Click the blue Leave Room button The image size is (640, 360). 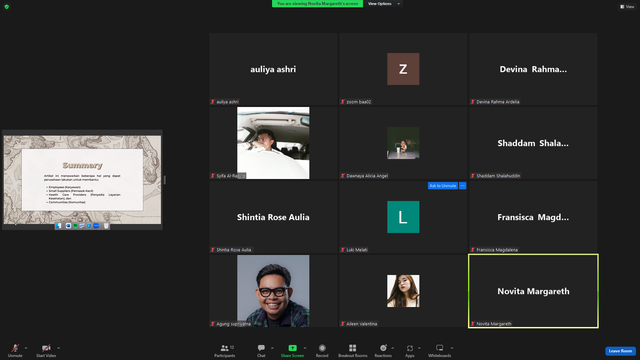[620, 351]
